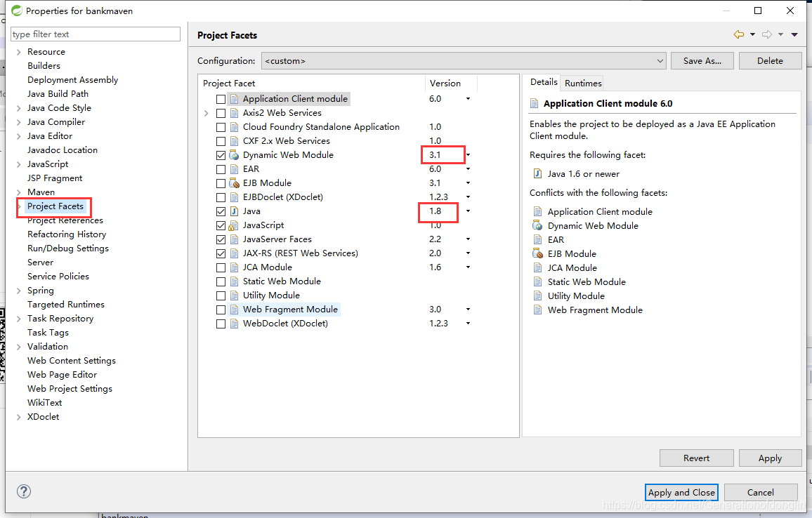The width and height of the screenshot is (812, 518).
Task: Open the Configuration combo box
Action: coord(464,60)
